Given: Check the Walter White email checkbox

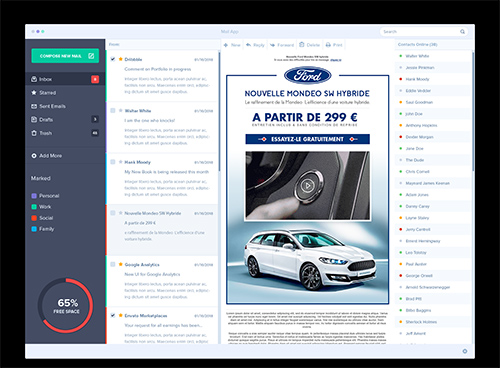Looking at the screenshot, I should (x=113, y=111).
